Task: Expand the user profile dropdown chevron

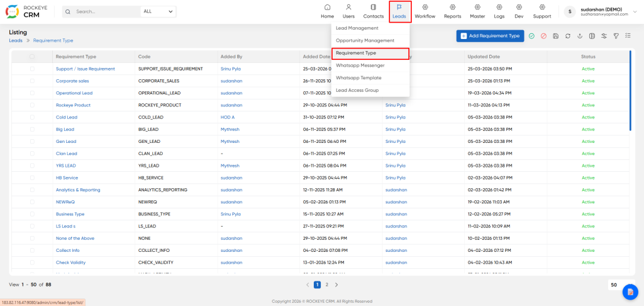Action: click(x=636, y=11)
